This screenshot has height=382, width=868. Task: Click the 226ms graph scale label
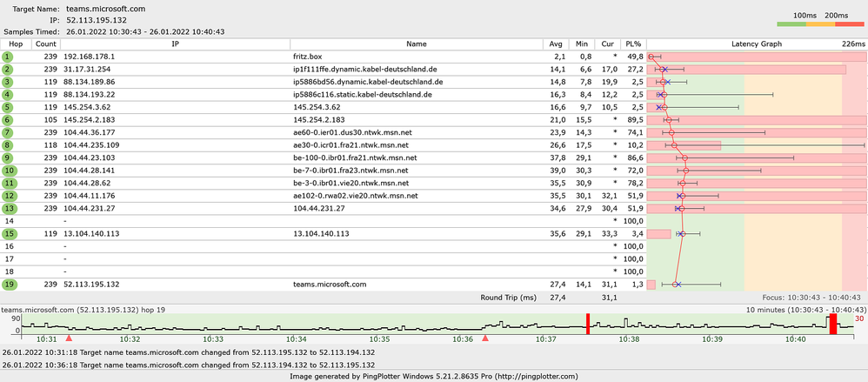click(x=853, y=44)
